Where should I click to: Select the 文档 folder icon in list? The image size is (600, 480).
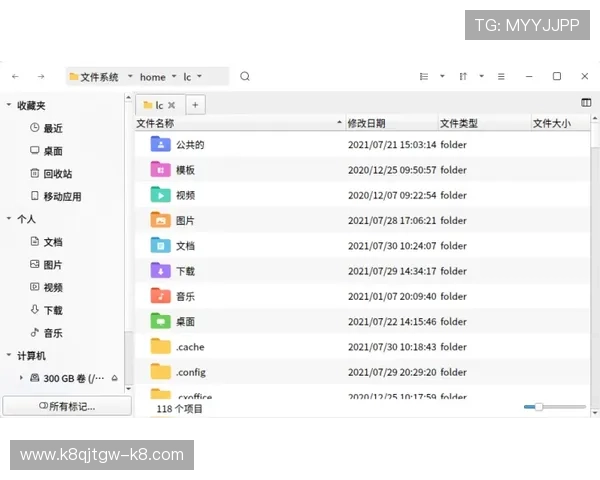point(160,245)
